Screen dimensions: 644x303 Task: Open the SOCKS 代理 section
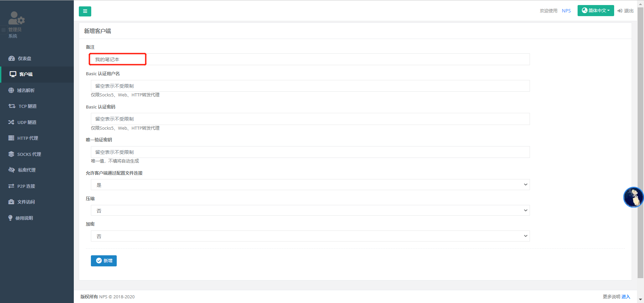click(x=28, y=154)
